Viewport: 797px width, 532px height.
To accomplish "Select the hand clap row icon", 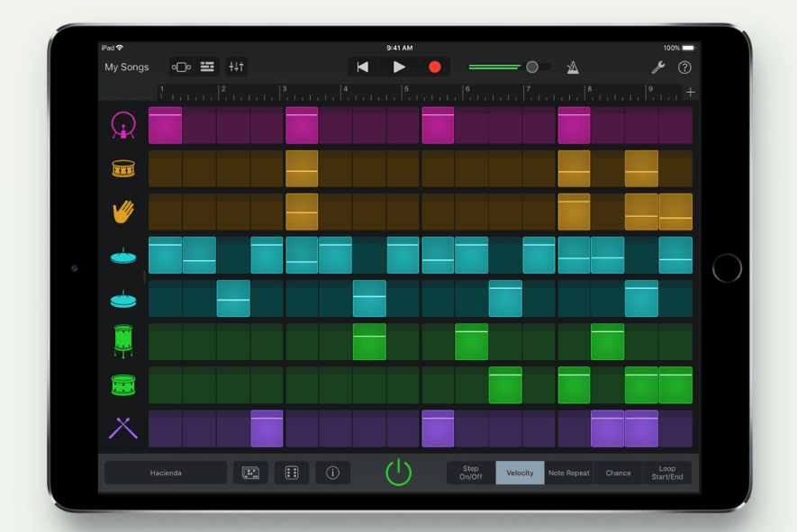I will [123, 212].
